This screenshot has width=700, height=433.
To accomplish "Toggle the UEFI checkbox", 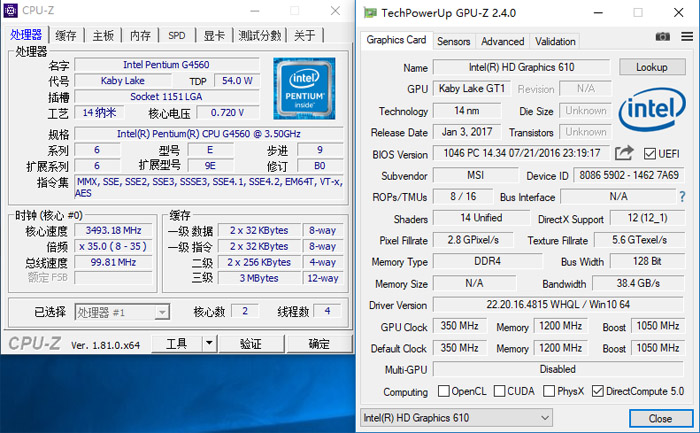I will [x=649, y=154].
